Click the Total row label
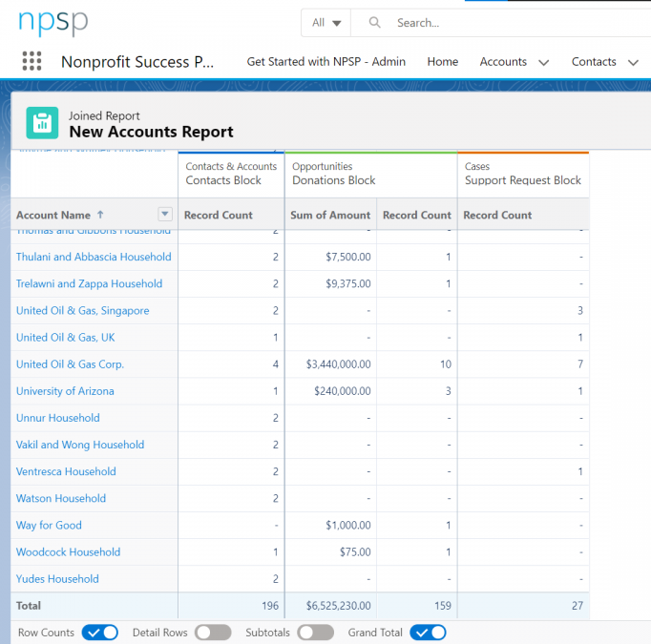 click(29, 606)
